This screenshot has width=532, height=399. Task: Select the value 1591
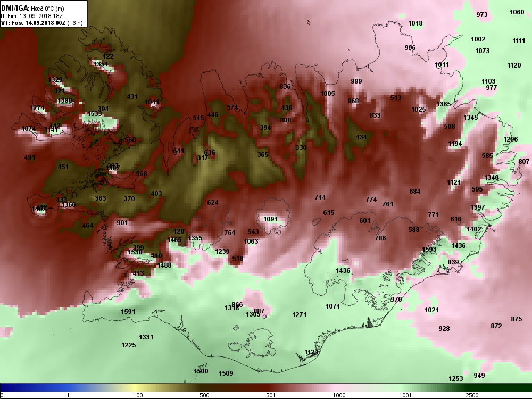click(128, 312)
